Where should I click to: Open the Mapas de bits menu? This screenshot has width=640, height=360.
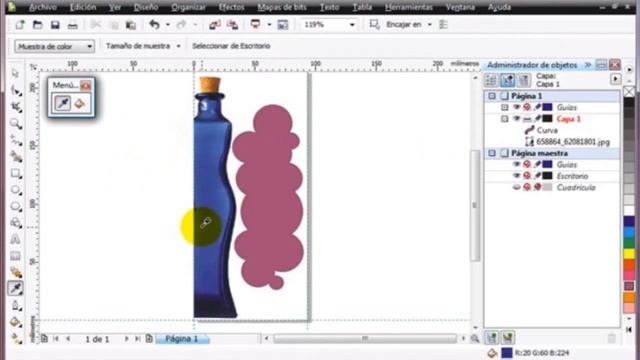tap(282, 7)
